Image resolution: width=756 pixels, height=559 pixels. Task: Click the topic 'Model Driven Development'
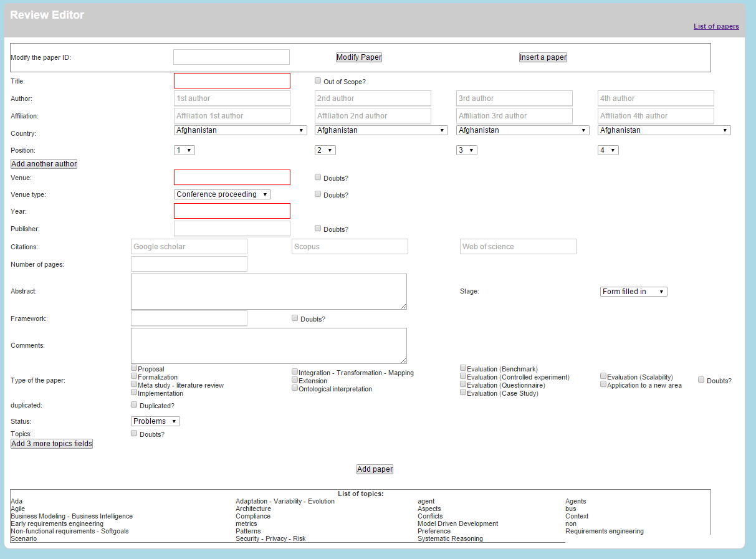tap(457, 524)
